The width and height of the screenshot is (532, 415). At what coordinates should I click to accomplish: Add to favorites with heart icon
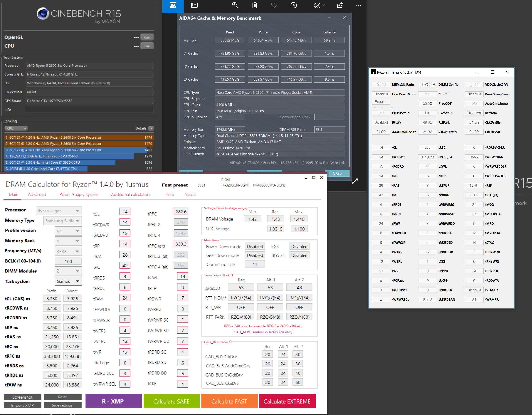point(274,5)
